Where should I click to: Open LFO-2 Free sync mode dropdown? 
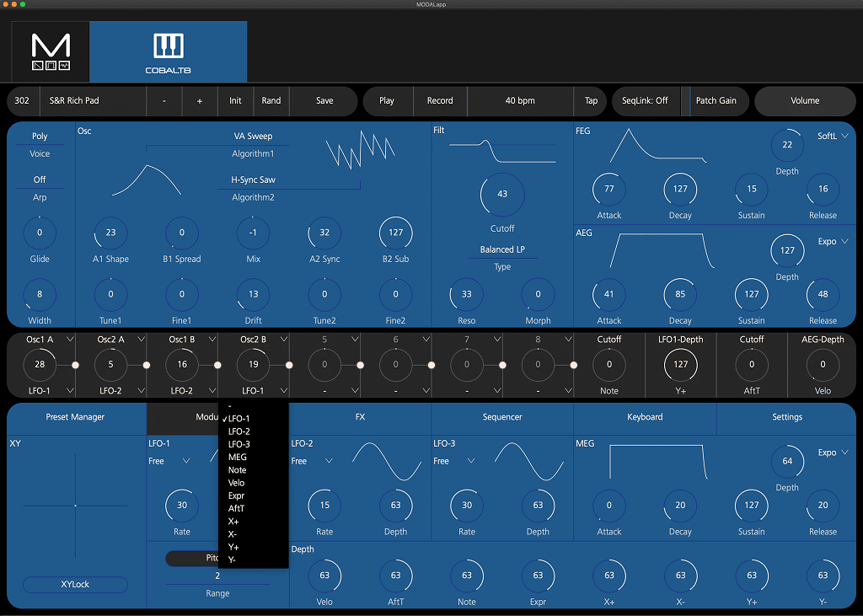[312, 461]
